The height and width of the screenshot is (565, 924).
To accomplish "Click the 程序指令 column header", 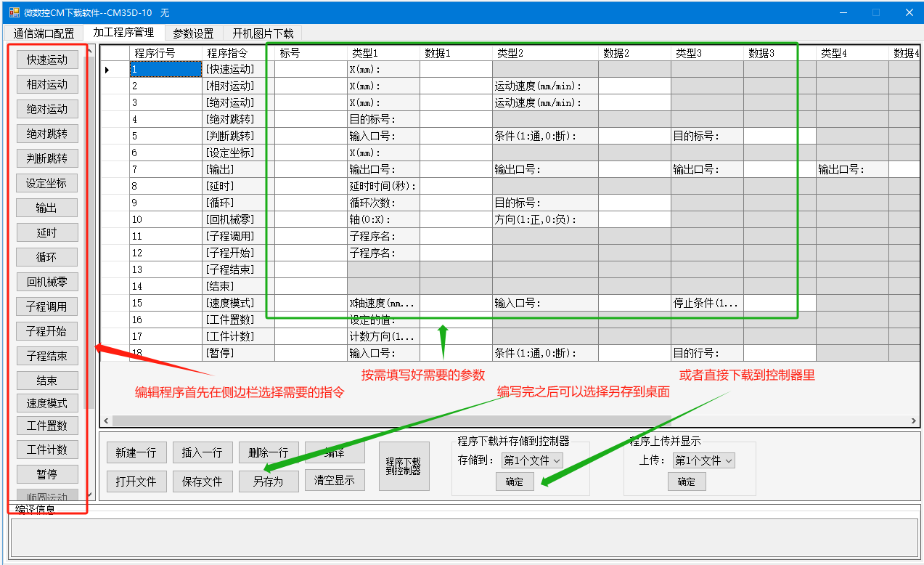I will coord(239,53).
